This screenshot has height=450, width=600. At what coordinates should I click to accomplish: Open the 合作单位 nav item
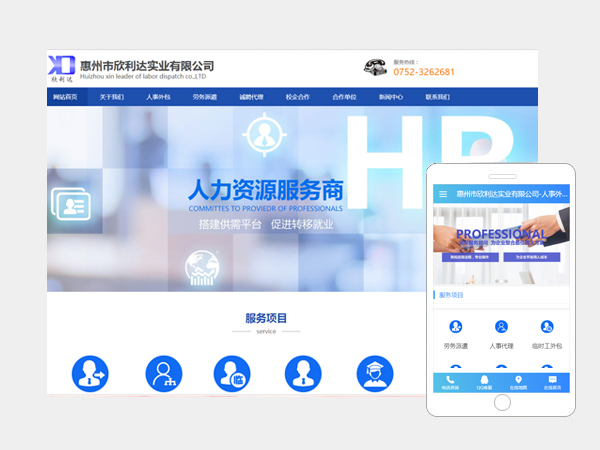(344, 97)
